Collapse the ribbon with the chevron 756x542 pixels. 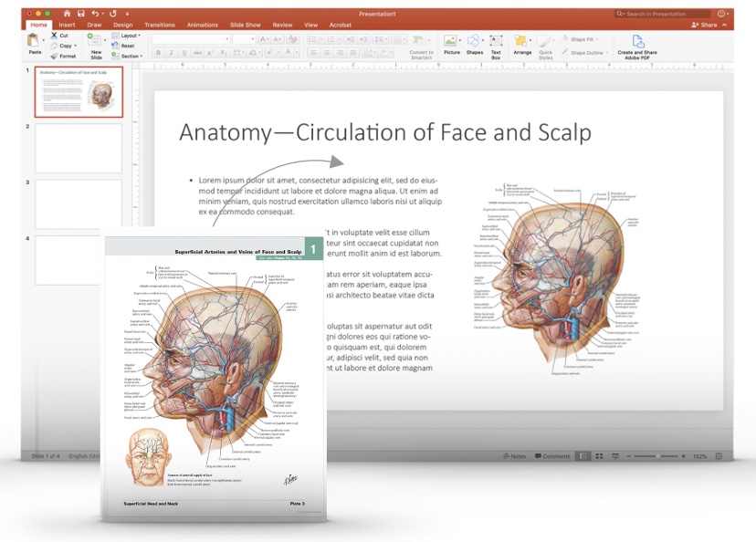click(x=725, y=25)
